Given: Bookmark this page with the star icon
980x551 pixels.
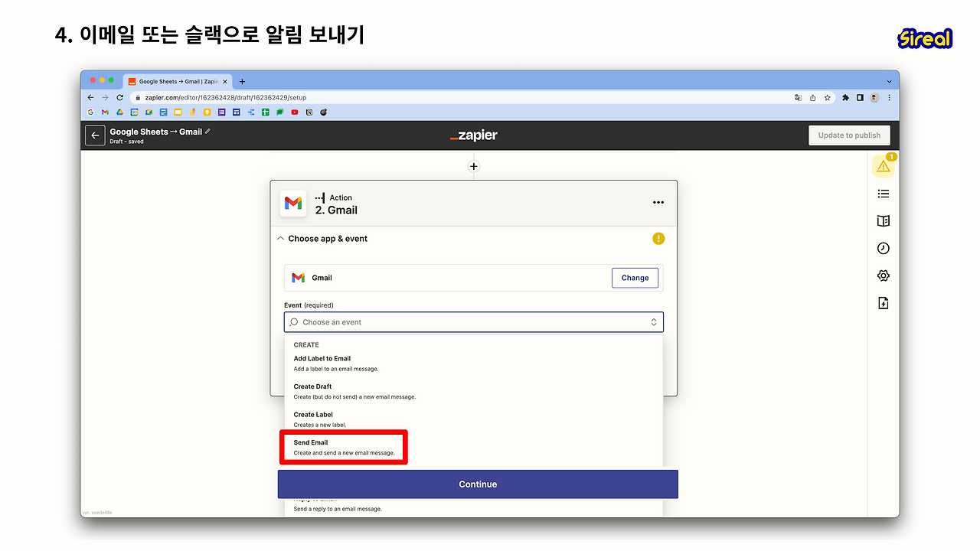Looking at the screenshot, I should pyautogui.click(x=827, y=98).
